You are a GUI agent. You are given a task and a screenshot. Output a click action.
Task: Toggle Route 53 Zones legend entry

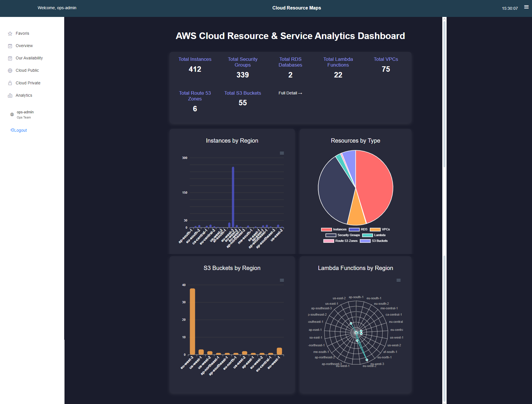340,241
